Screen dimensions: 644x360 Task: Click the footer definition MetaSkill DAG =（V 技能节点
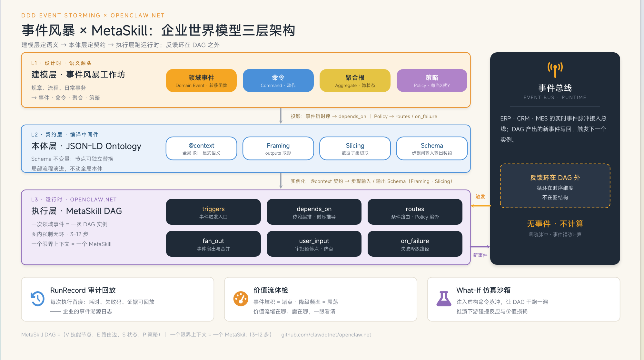(91, 335)
